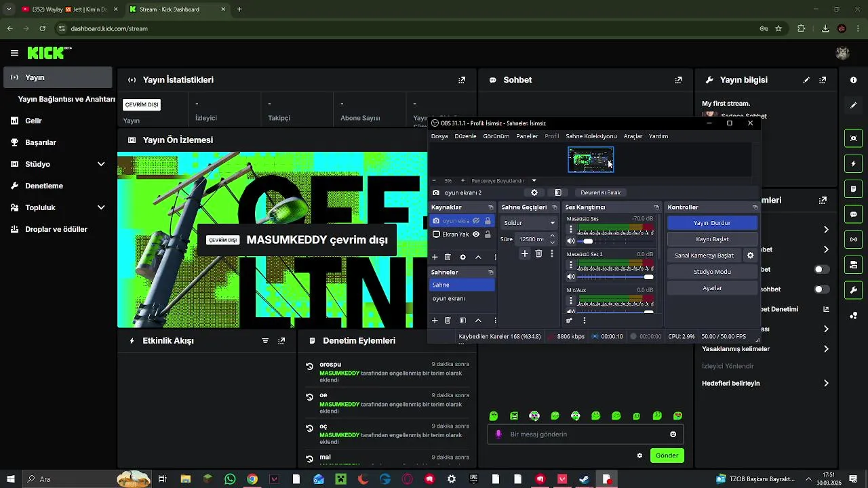The height and width of the screenshot is (488, 868).
Task: Click the chat message input field
Action: (585, 434)
